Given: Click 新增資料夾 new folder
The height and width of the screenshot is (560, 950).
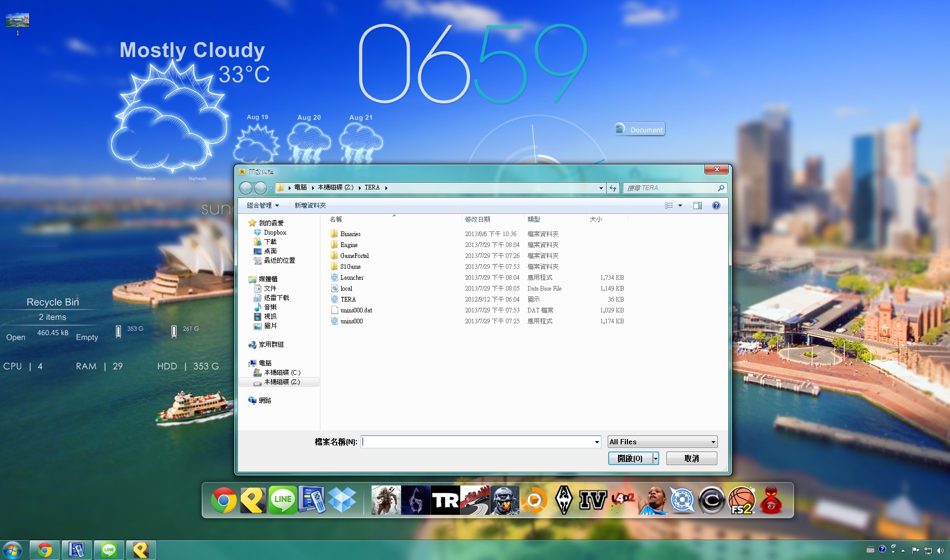Looking at the screenshot, I should click(310, 206).
